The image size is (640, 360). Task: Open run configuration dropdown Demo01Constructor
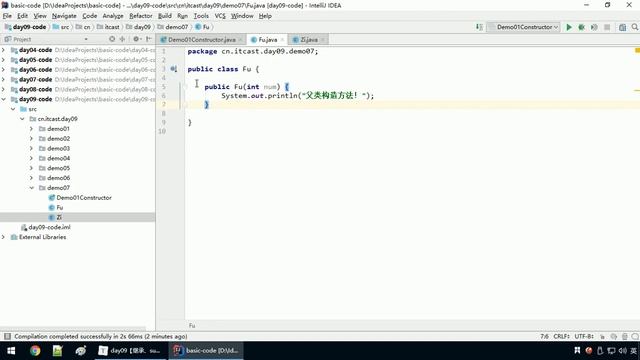pyautogui.click(x=524, y=27)
